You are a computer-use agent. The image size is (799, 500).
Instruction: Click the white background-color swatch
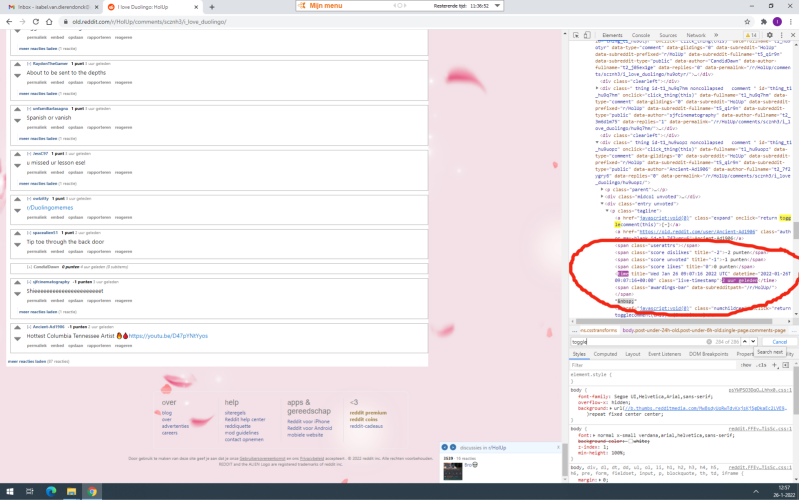click(630, 441)
